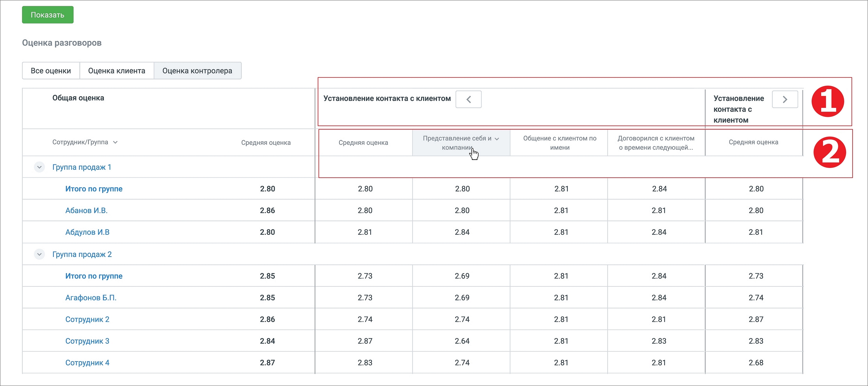Screen dimensions: 868x386
Task: Switch to Все оценки tab
Action: pos(51,71)
